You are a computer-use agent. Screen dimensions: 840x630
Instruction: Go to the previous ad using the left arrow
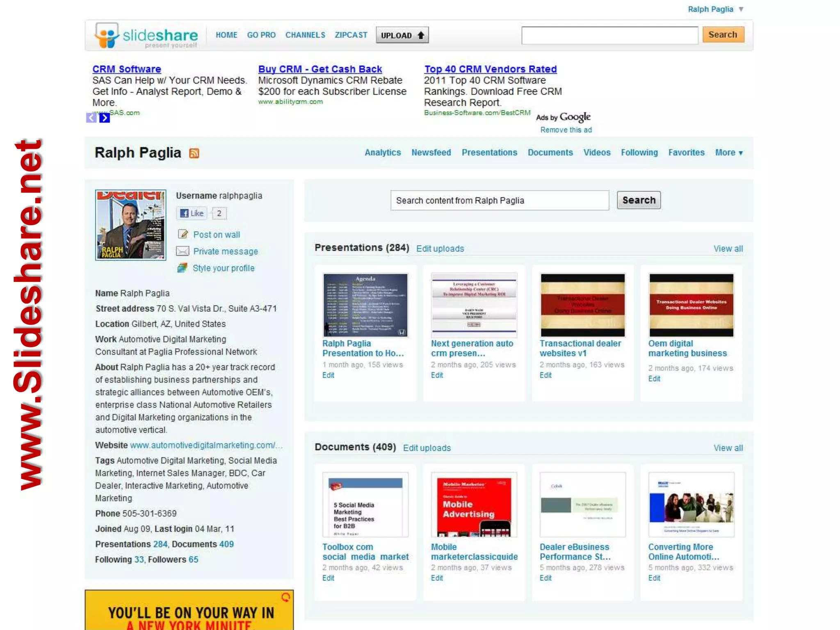point(91,118)
